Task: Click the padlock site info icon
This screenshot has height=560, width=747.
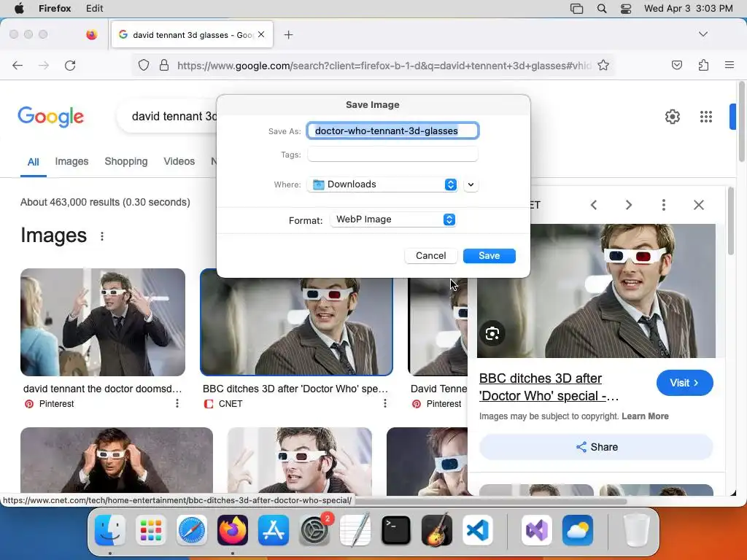Action: [x=164, y=65]
